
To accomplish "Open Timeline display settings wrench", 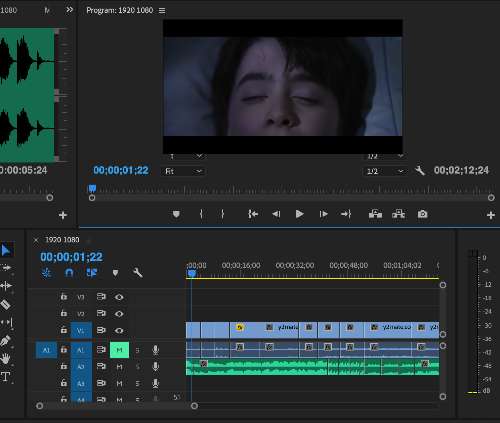I will tap(137, 273).
